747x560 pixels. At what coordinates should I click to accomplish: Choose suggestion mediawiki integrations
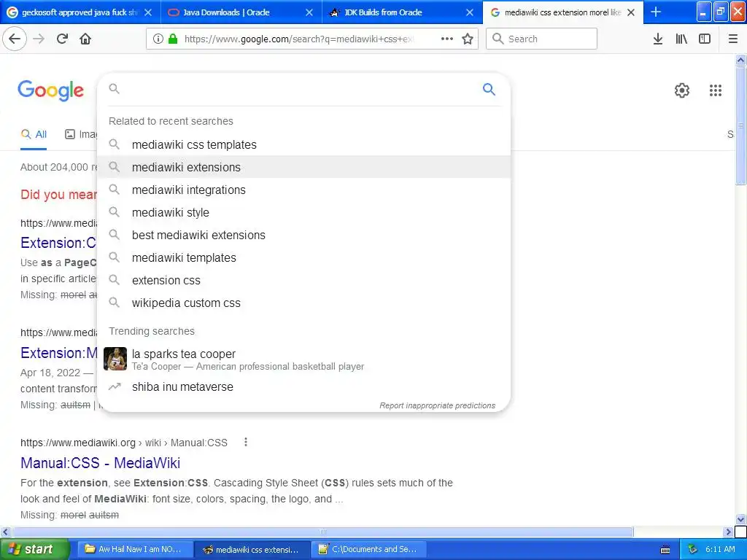coord(303,190)
